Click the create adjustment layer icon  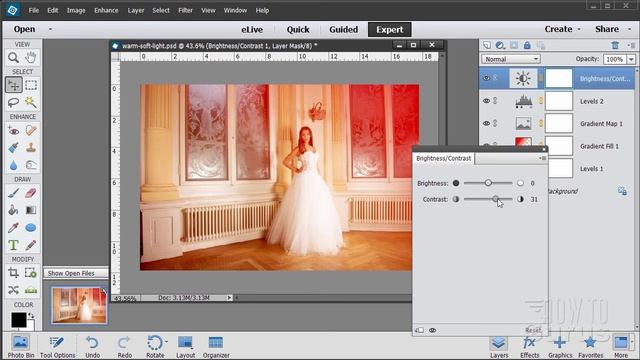click(x=500, y=45)
